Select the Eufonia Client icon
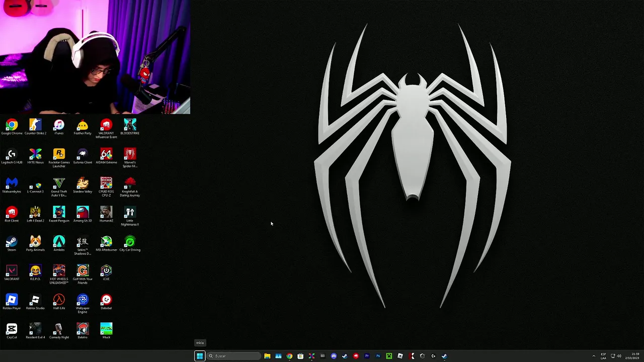The image size is (644, 362). (83, 156)
